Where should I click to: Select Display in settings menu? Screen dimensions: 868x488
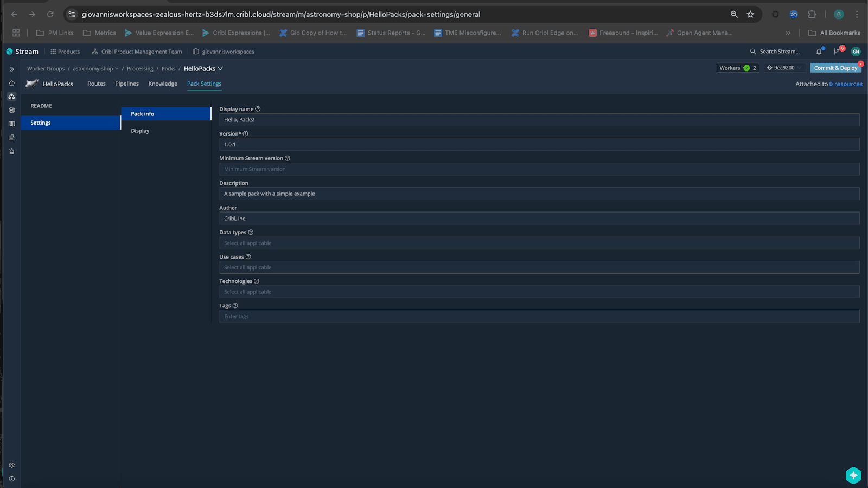140,131
